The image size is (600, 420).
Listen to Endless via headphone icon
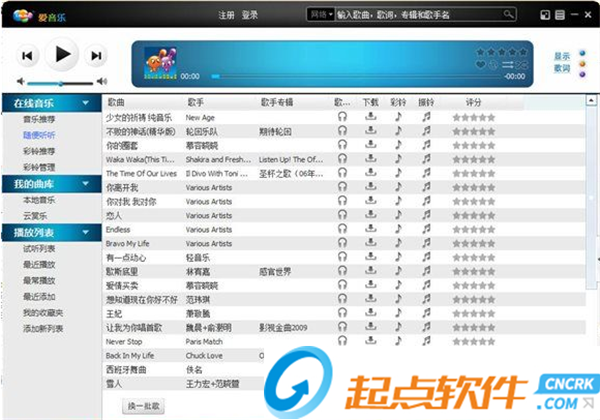pyautogui.click(x=342, y=229)
